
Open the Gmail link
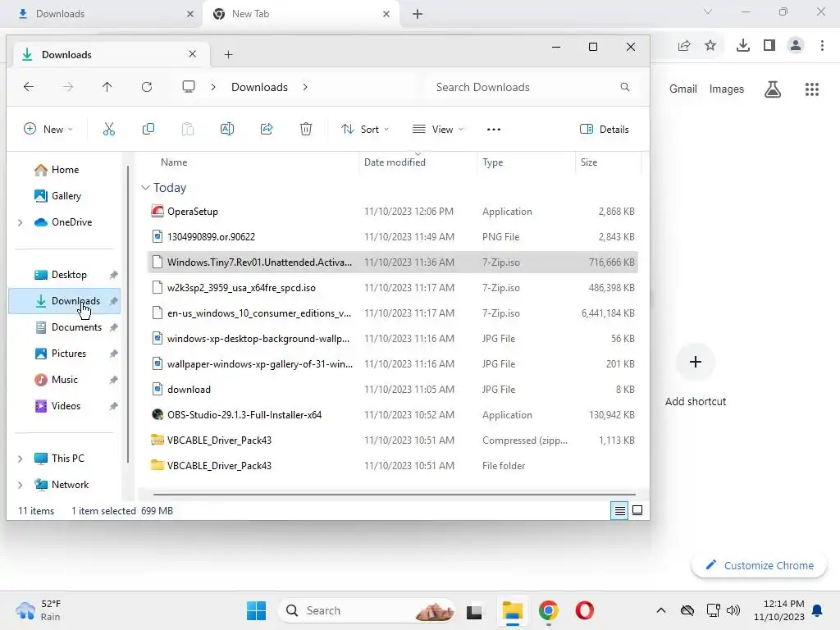pos(683,89)
